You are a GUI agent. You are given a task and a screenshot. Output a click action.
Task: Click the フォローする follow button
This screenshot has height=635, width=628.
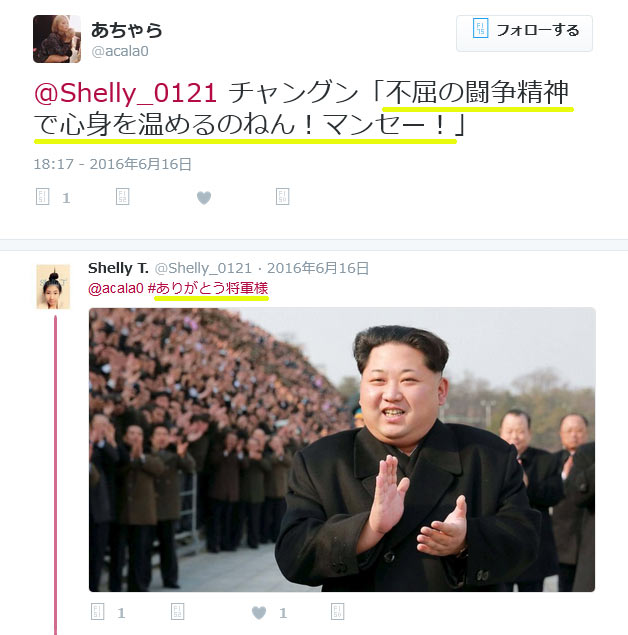pos(524,33)
